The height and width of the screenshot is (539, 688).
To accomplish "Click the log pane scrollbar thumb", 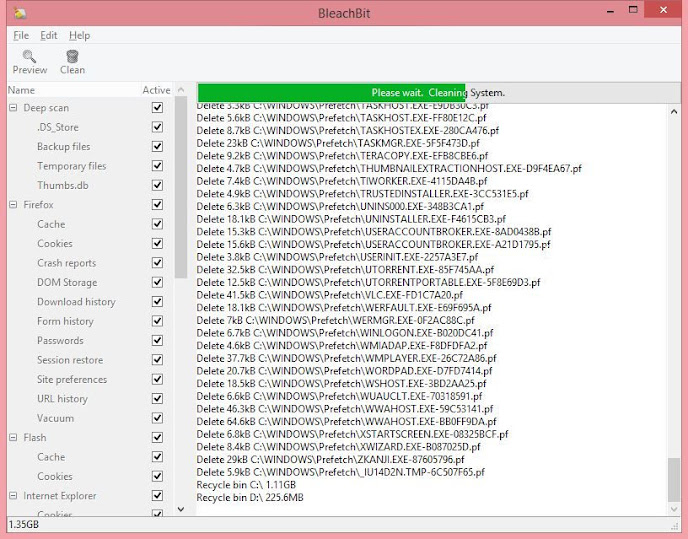I will (674, 480).
